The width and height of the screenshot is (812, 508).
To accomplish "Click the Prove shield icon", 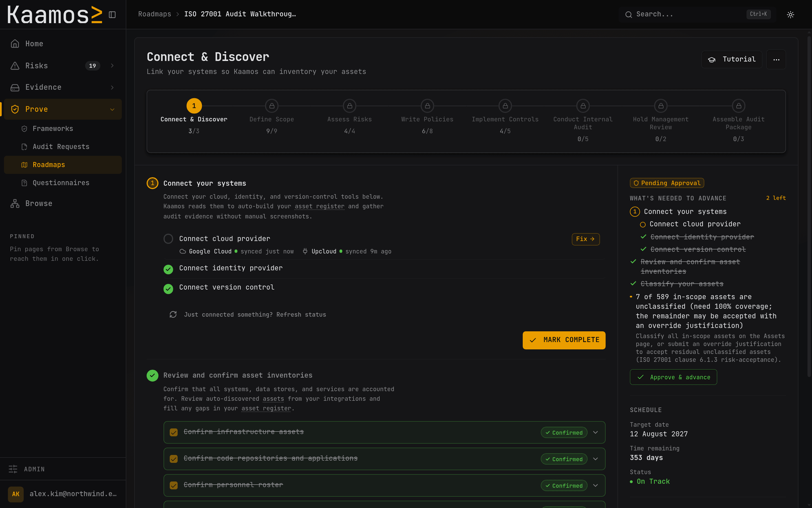I will pyautogui.click(x=15, y=109).
